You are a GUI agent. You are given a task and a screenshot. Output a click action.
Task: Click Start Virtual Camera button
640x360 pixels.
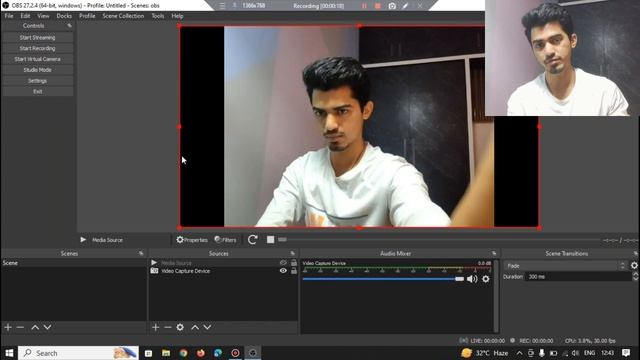pyautogui.click(x=38, y=59)
